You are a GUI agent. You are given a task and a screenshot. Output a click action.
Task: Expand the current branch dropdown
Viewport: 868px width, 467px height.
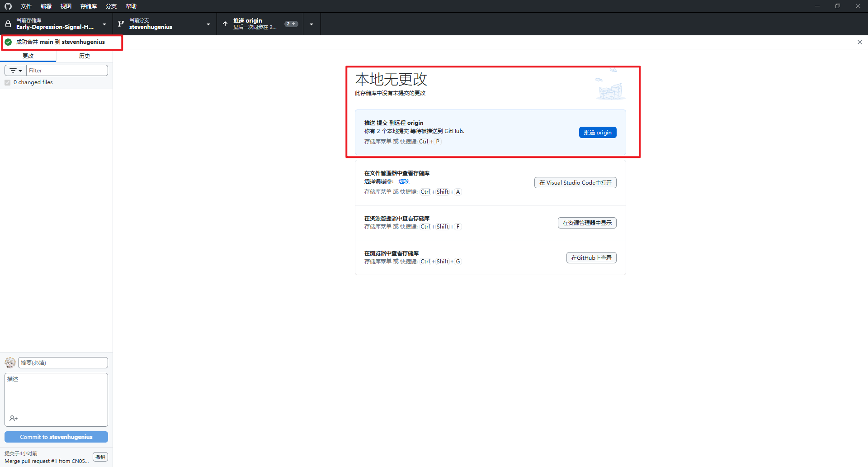(208, 24)
